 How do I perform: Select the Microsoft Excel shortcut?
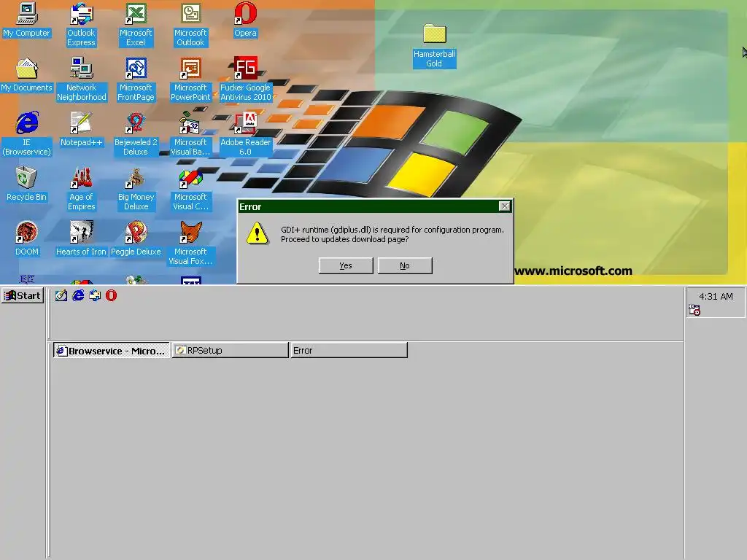(x=136, y=25)
